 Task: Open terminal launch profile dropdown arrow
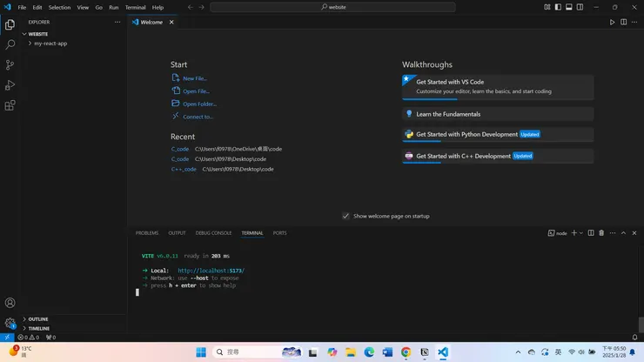click(x=580, y=233)
